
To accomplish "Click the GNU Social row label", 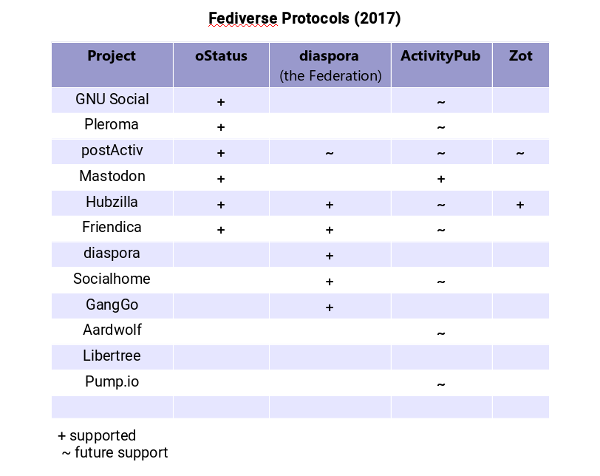I will coord(112,100).
